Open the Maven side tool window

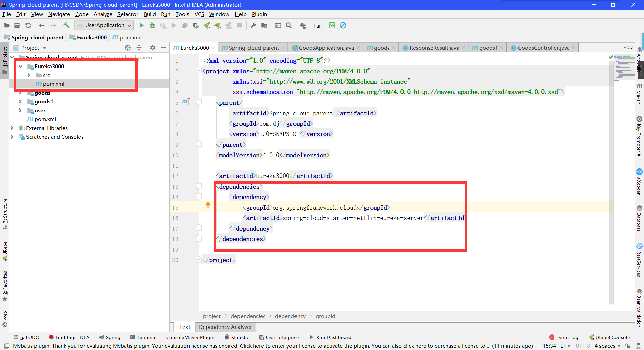click(639, 94)
